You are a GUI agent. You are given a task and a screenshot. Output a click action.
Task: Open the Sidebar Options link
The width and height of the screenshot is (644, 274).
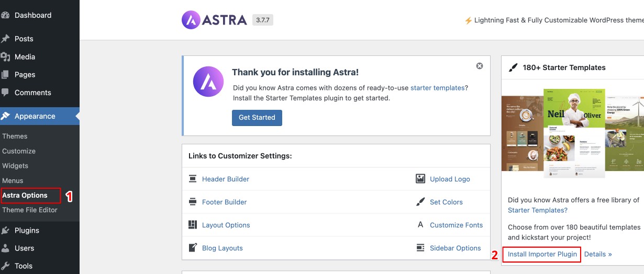[456, 248]
